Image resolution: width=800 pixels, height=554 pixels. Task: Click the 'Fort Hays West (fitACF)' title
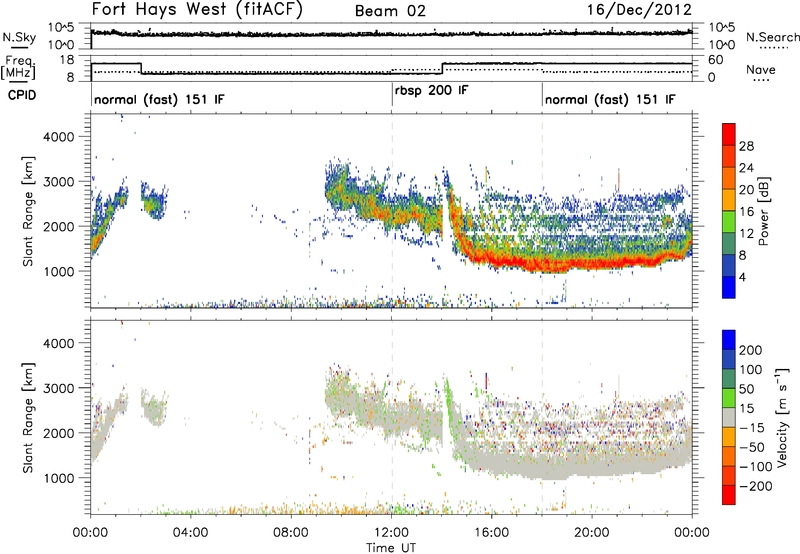coord(197,10)
